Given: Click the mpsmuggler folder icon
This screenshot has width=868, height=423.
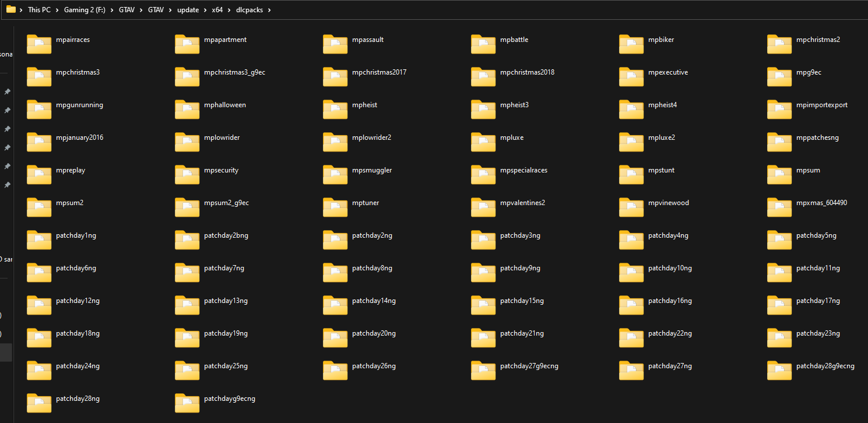Looking at the screenshot, I should (335, 174).
